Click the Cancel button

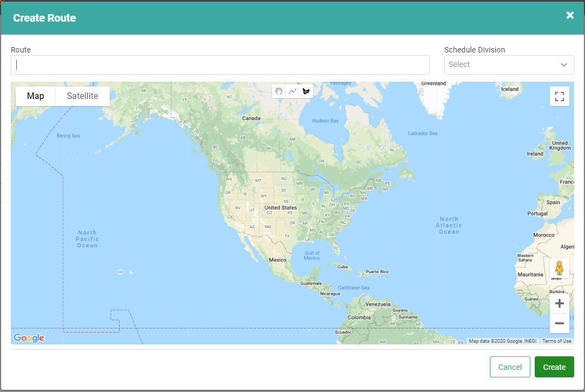click(510, 367)
